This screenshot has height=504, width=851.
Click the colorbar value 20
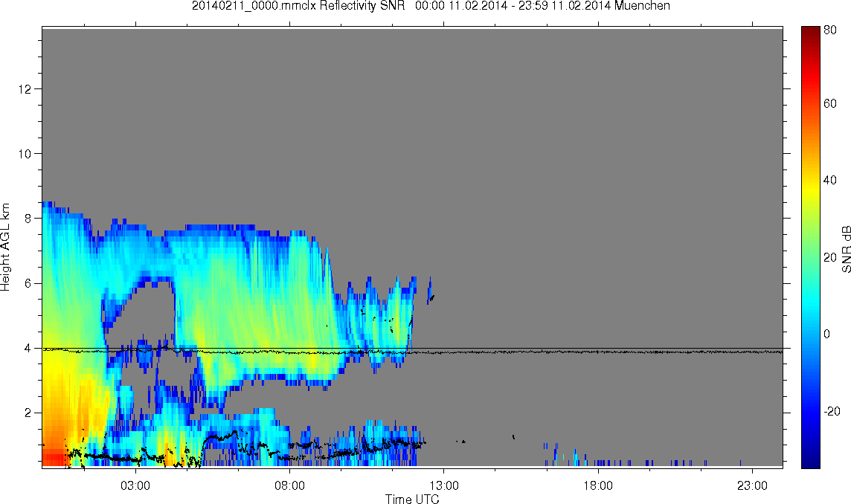click(x=830, y=257)
